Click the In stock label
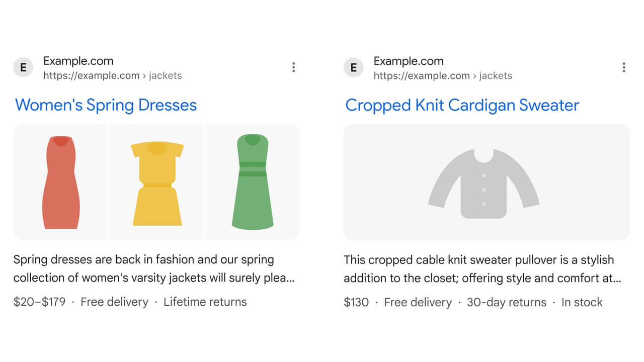The image size is (644, 362). pyautogui.click(x=582, y=303)
